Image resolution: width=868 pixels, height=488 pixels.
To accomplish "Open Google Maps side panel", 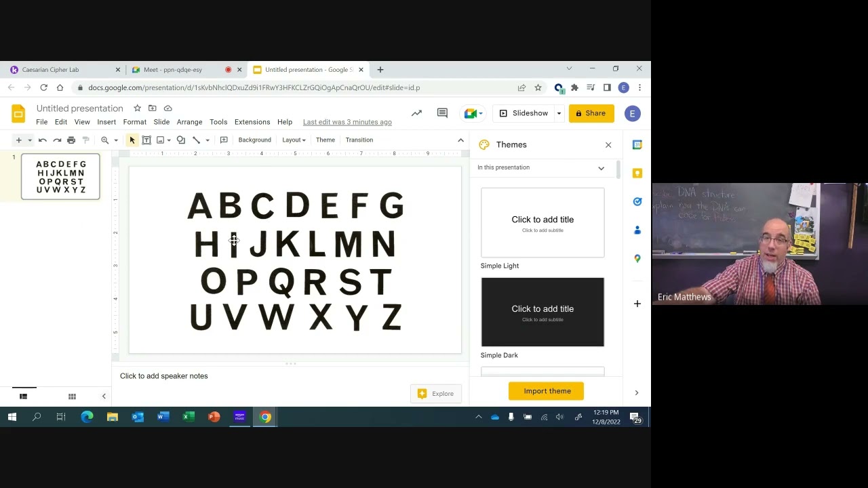I will [637, 258].
